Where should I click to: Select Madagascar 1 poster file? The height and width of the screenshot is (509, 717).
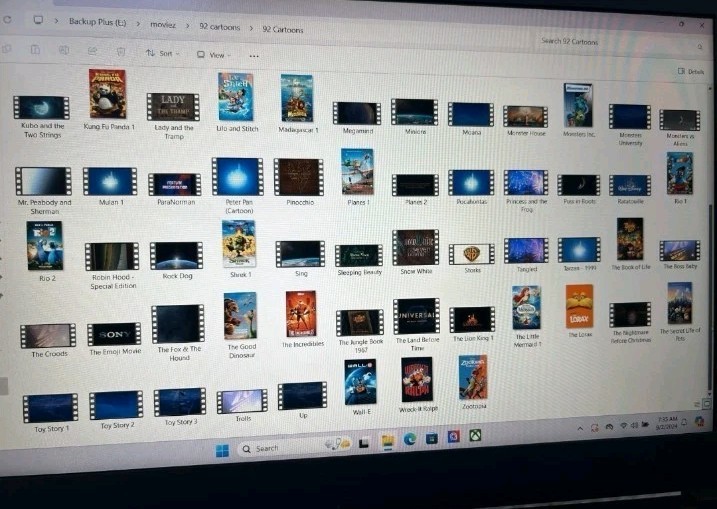click(x=297, y=98)
